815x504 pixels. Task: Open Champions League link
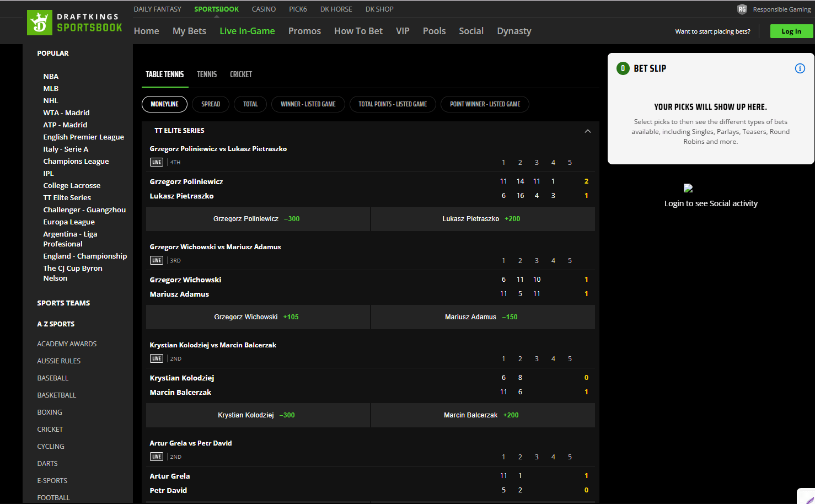click(76, 162)
